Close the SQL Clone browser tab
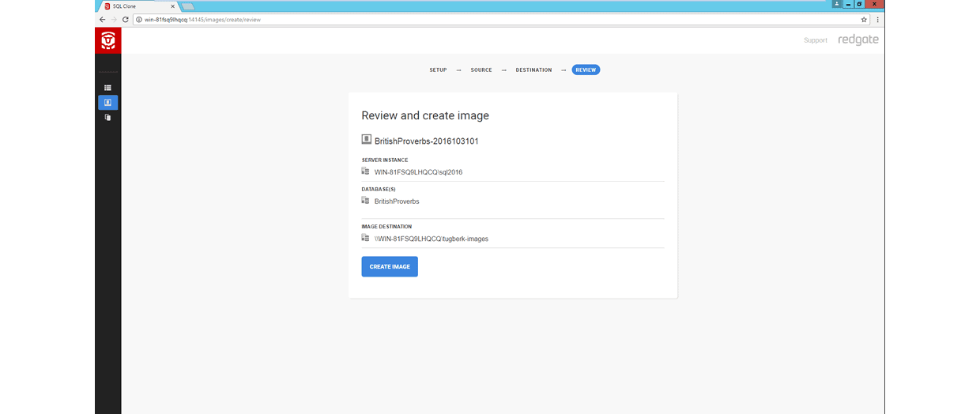This screenshot has height=414, width=980. [x=173, y=6]
